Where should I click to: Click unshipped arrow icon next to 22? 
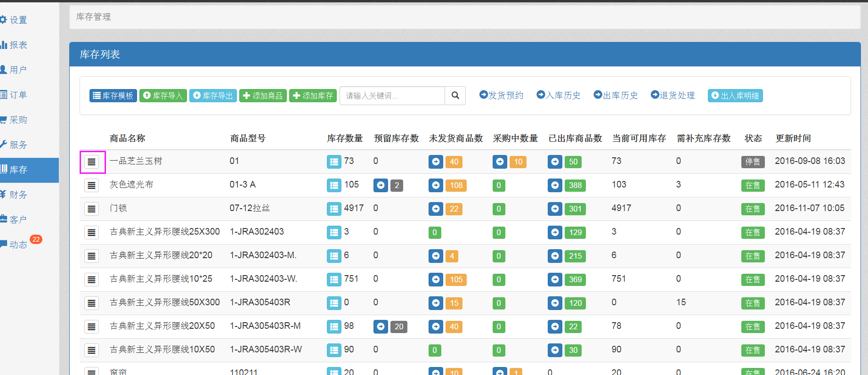click(x=436, y=209)
